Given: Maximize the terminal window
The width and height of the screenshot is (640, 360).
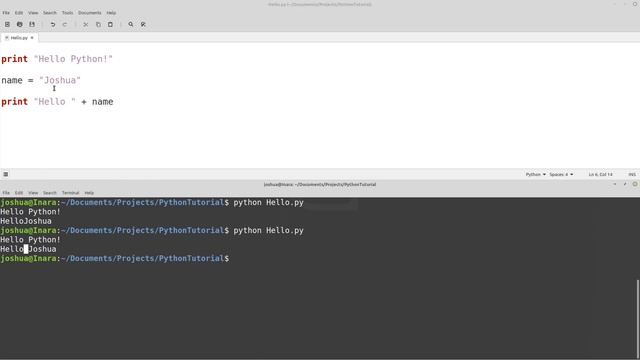Looking at the screenshot, I should (x=625, y=184).
